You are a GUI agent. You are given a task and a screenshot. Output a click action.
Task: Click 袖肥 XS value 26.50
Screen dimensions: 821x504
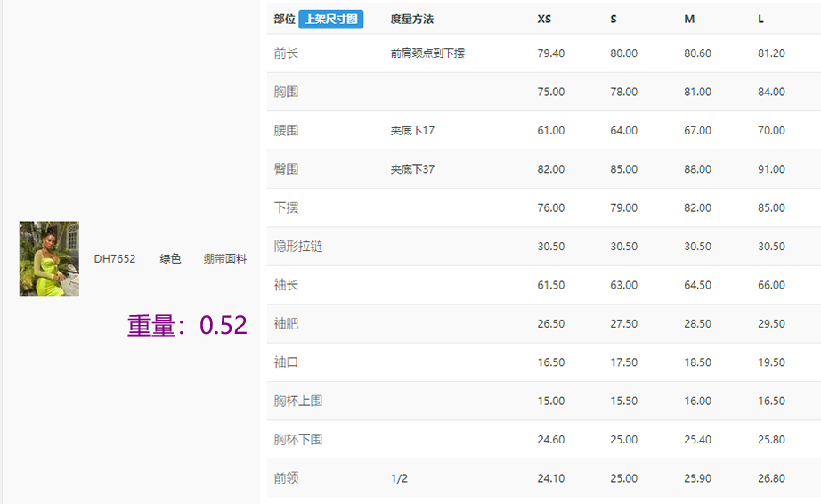coord(551,324)
